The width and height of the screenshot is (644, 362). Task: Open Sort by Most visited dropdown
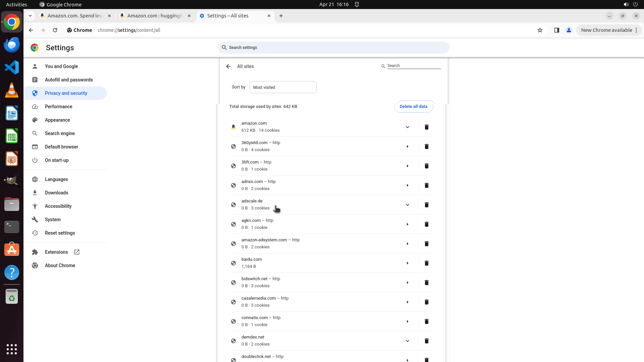tap(283, 87)
